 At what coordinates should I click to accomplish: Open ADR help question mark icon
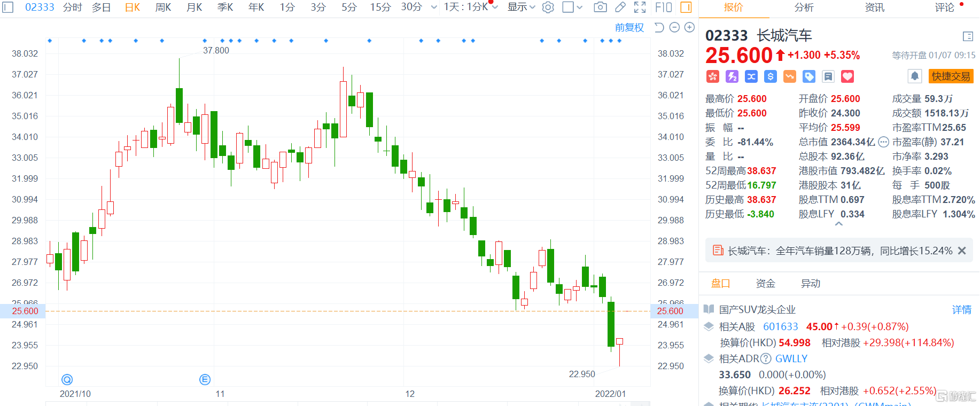pos(766,358)
